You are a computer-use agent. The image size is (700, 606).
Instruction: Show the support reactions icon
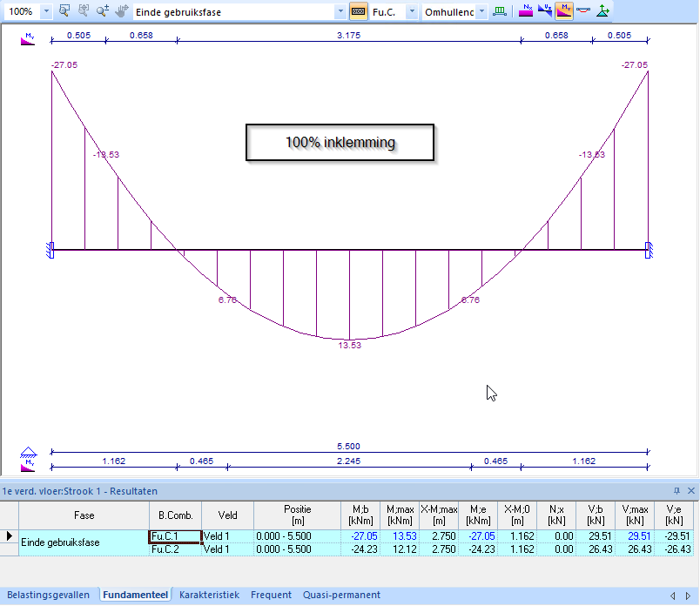pos(602,11)
